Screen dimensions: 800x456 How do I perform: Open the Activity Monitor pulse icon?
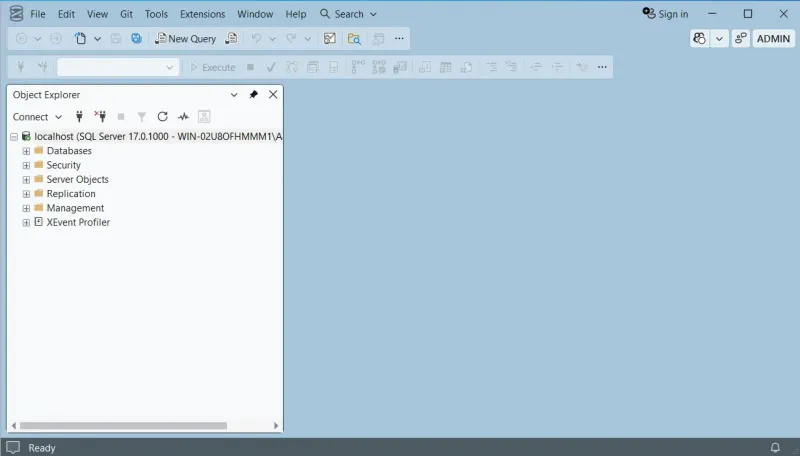click(183, 117)
